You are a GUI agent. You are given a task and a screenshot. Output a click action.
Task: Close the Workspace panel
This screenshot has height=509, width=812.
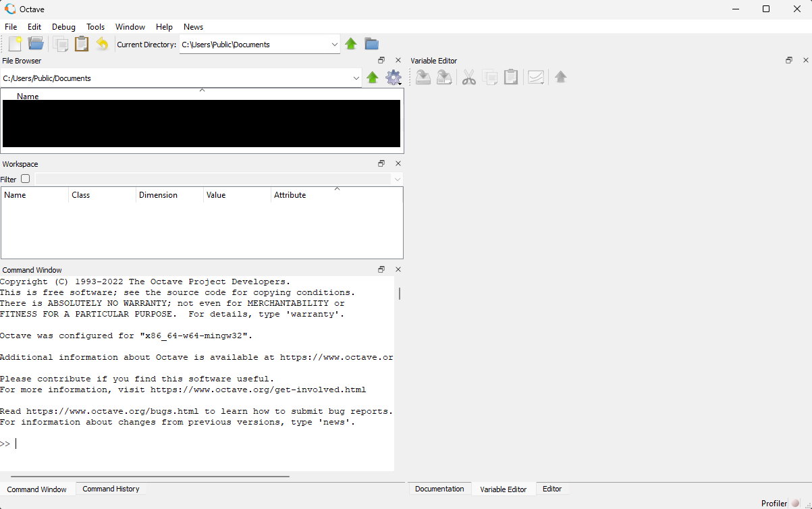point(398,163)
